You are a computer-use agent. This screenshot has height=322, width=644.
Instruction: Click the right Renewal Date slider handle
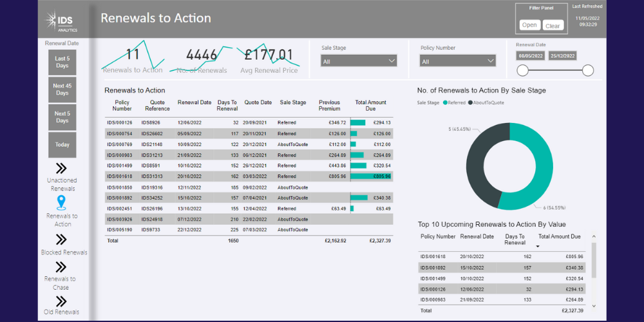click(587, 70)
